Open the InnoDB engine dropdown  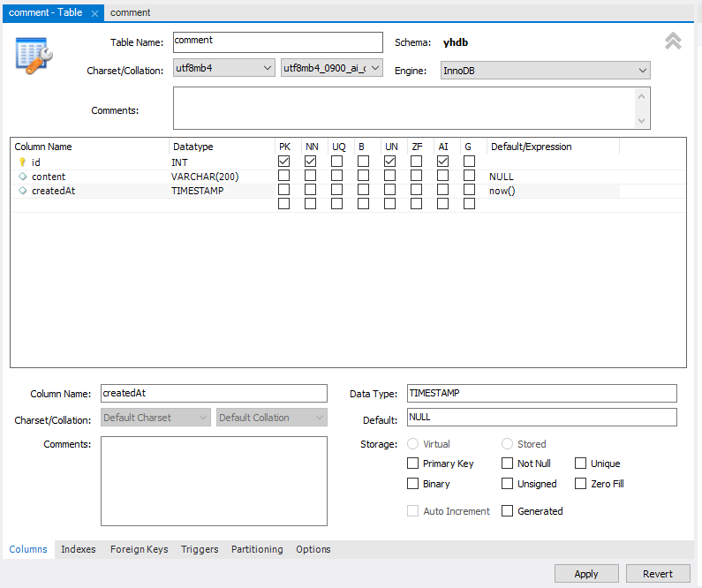(546, 71)
